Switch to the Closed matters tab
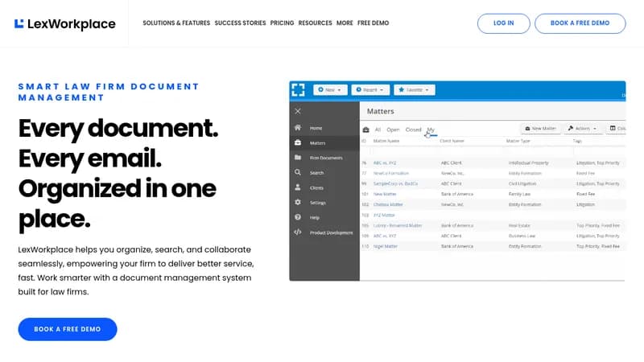 point(413,130)
